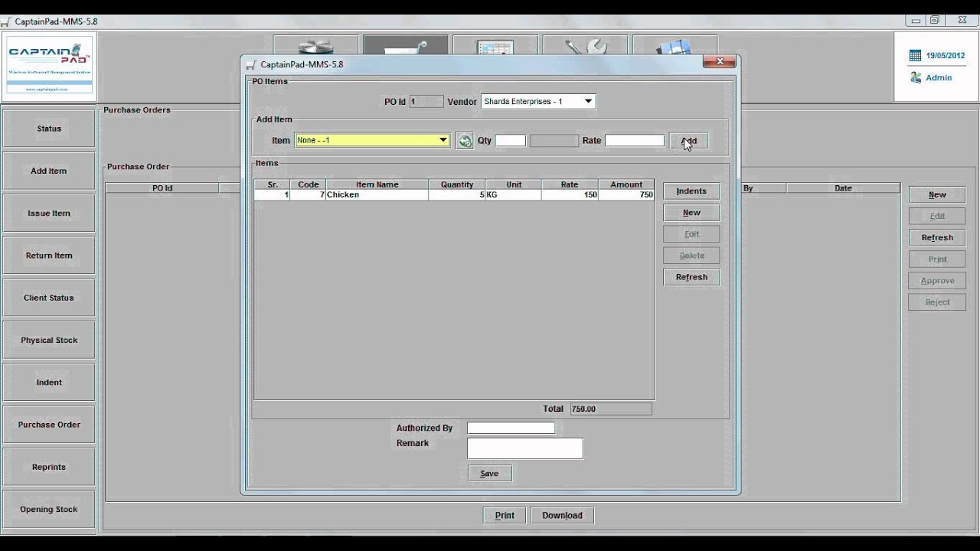
Task: Click the Code column header
Action: (x=308, y=184)
